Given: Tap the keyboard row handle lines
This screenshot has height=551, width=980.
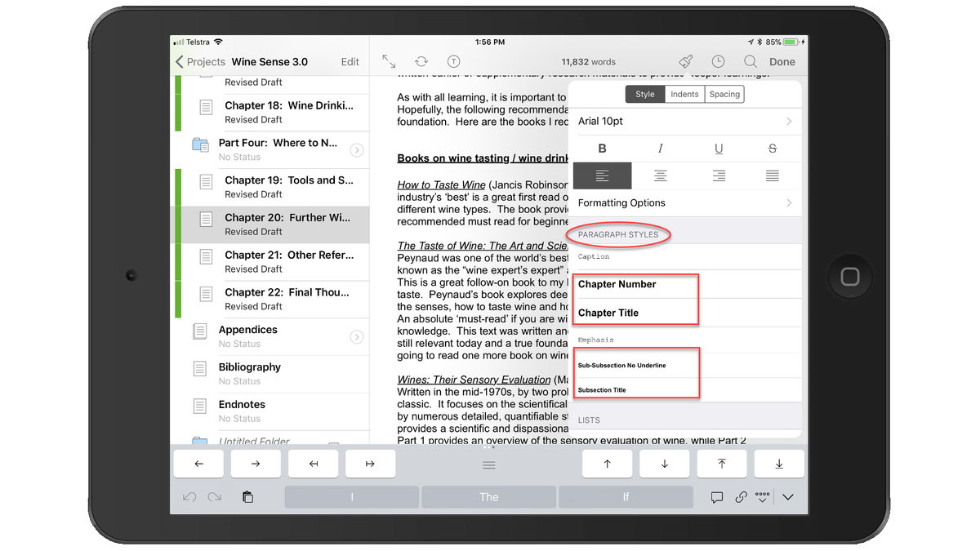Looking at the screenshot, I should pyautogui.click(x=488, y=464).
